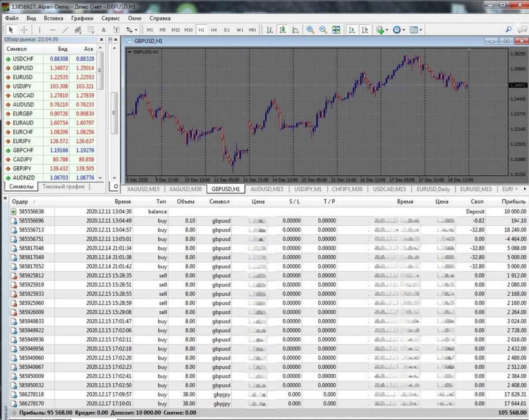Select USDCHF in Market Watch
Screen dimensions: 529x420
click(x=49, y=59)
